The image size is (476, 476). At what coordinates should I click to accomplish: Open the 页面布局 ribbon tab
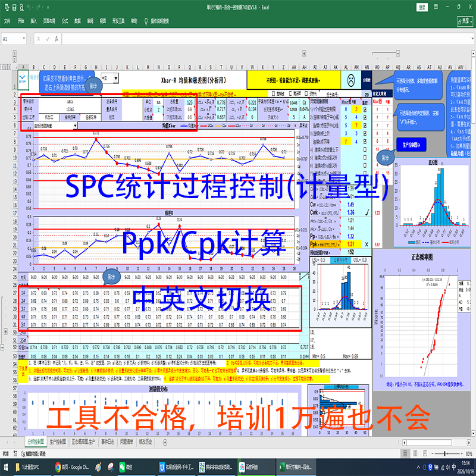tap(49, 21)
